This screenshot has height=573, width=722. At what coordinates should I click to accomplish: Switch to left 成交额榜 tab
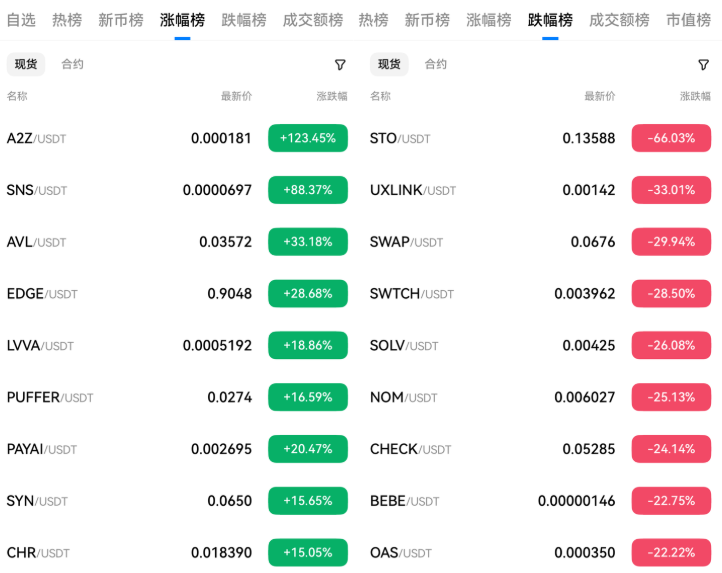click(313, 20)
